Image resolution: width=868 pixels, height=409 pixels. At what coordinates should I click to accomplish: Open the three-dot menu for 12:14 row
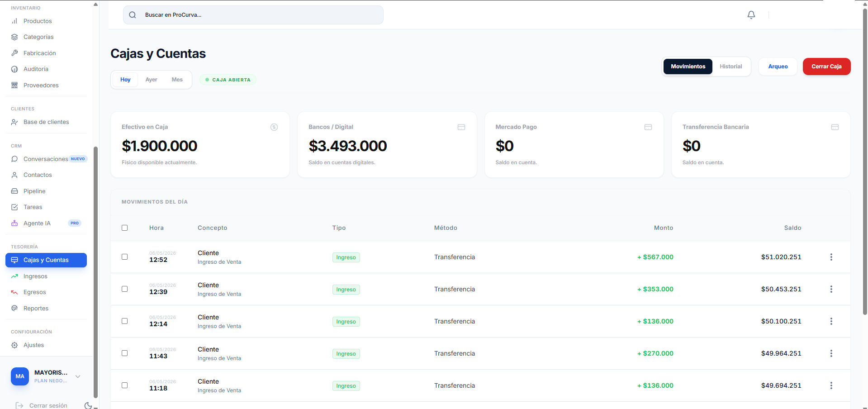coord(831,321)
